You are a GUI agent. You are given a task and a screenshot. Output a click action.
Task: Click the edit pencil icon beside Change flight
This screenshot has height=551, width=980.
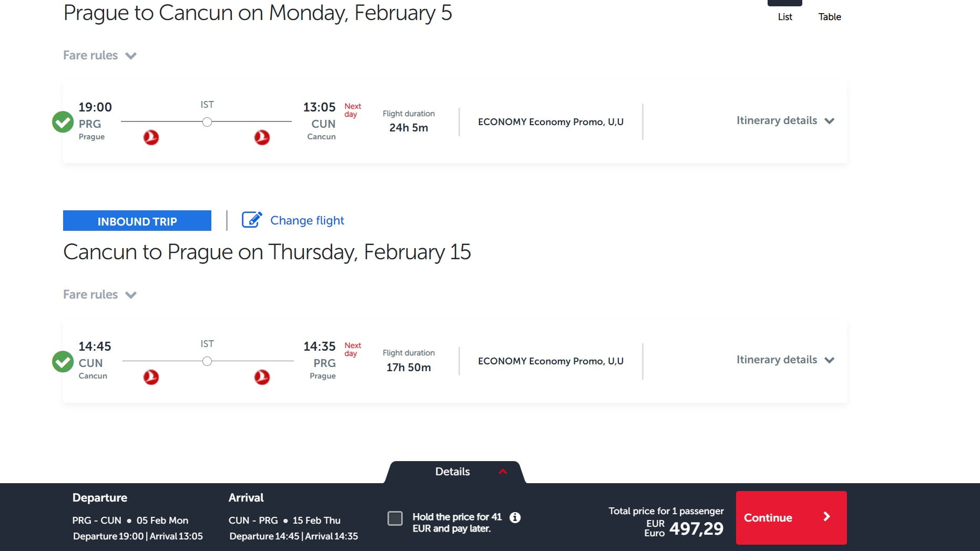[251, 220]
